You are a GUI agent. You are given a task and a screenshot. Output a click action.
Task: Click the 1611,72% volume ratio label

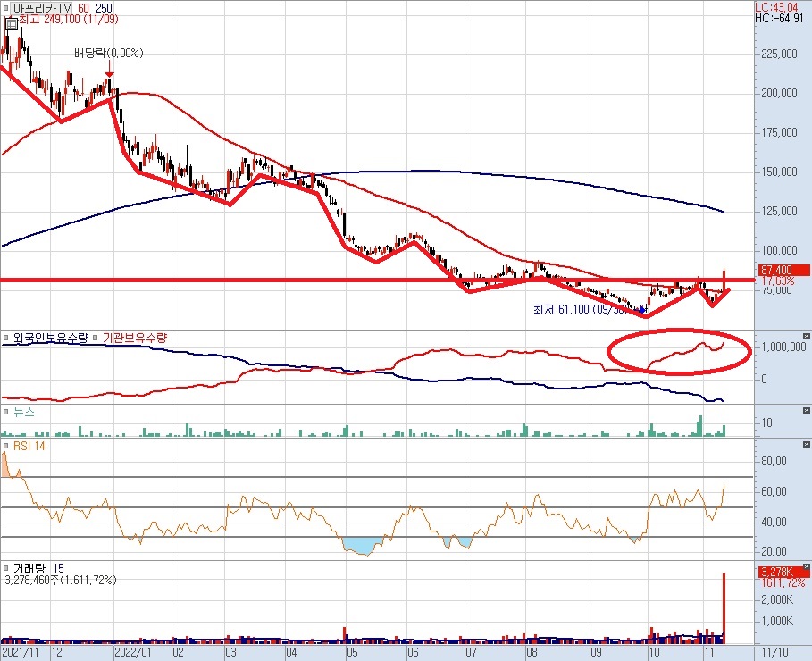coord(783,583)
